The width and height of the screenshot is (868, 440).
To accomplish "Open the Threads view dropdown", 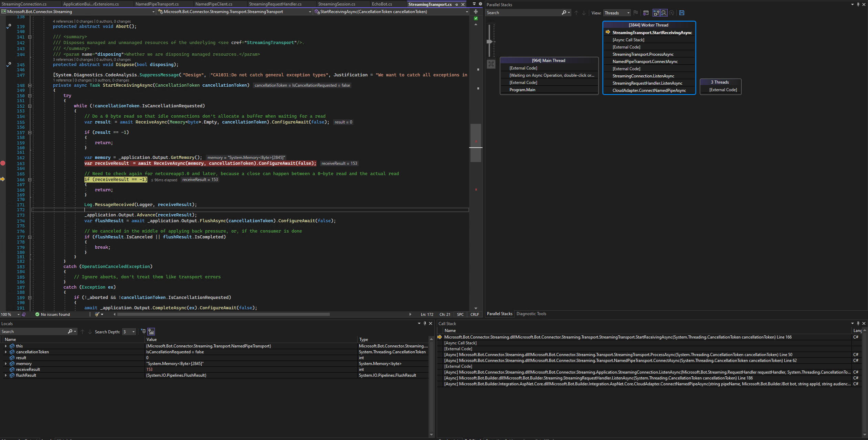I will 627,13.
